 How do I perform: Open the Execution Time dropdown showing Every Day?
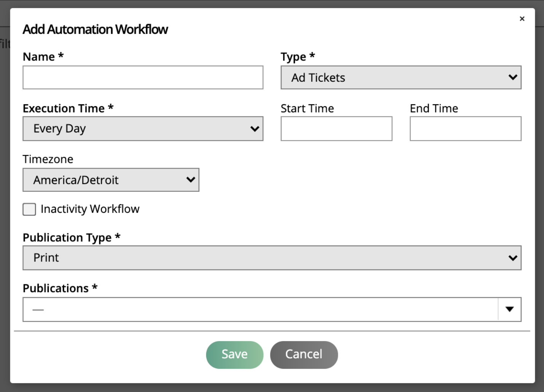pyautogui.click(x=143, y=129)
